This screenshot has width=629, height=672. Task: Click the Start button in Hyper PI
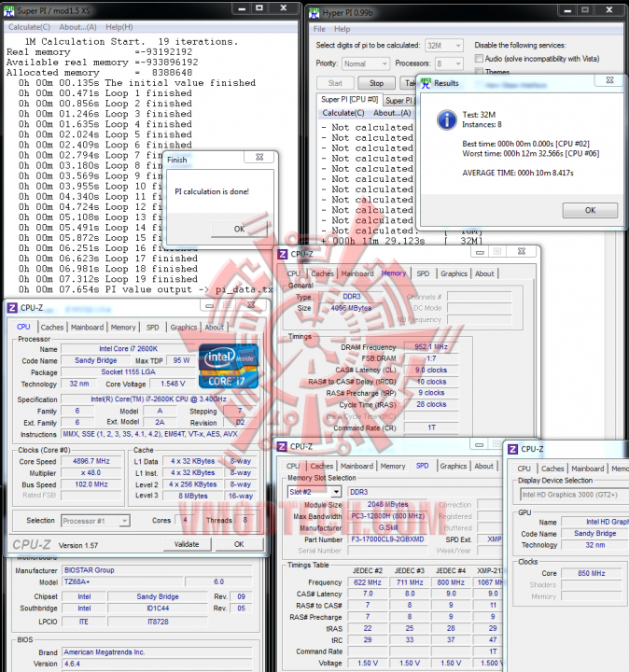point(335,83)
